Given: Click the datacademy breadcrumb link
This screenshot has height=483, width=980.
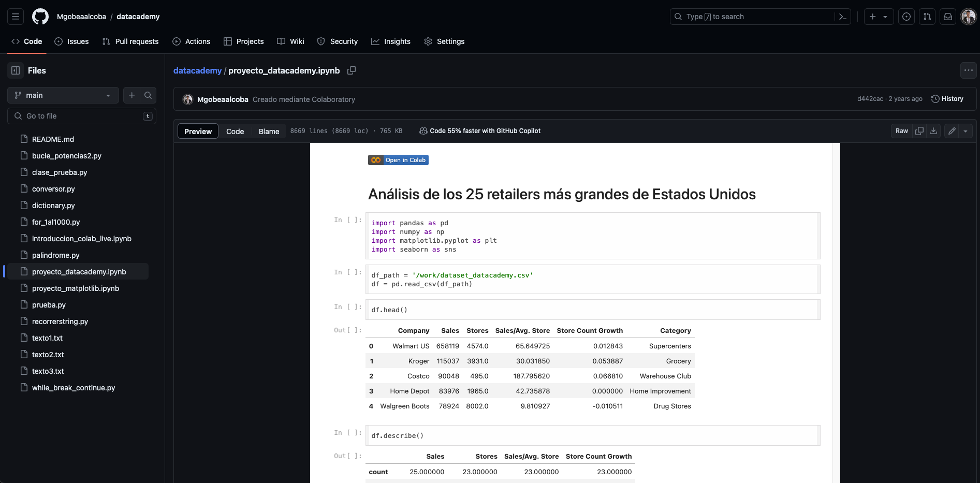Looking at the screenshot, I should point(197,70).
